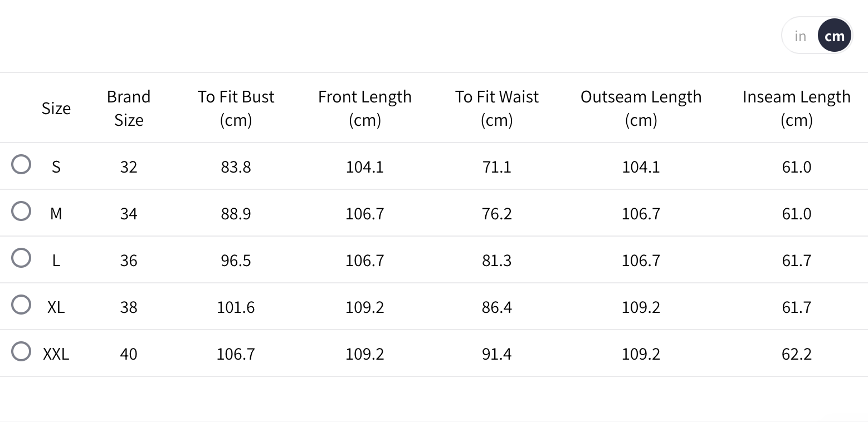This screenshot has width=868, height=422.
Task: Click the To Fit Bust column header
Action: [x=236, y=108]
